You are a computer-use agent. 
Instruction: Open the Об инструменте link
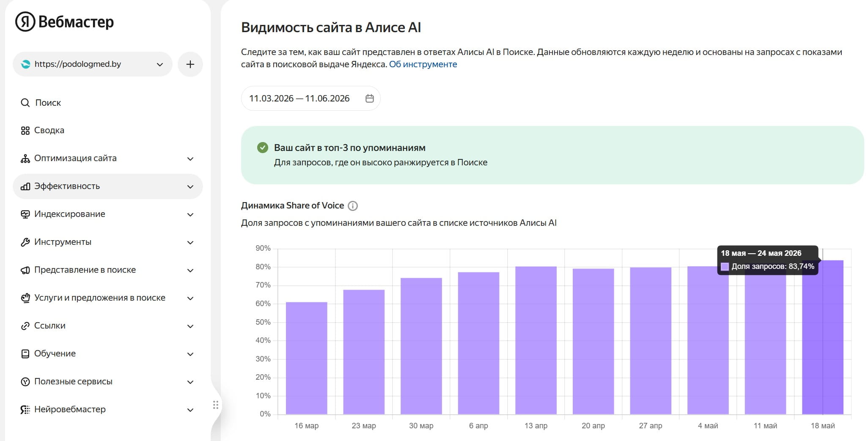(x=423, y=64)
